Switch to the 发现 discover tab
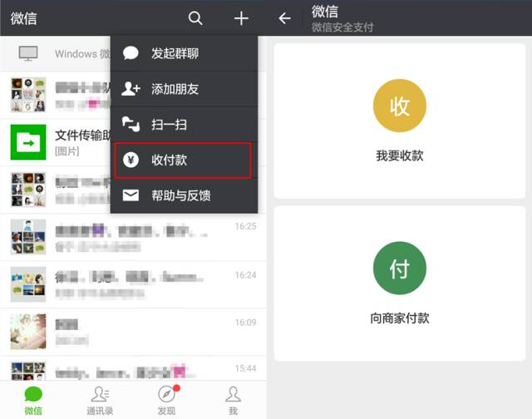The height and width of the screenshot is (419, 532). click(x=166, y=399)
